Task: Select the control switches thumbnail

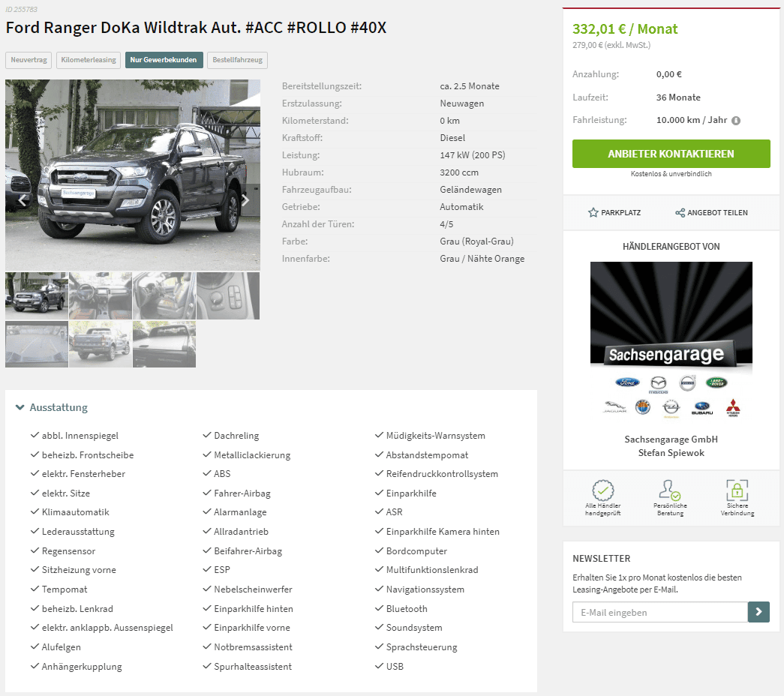Action: 228,295
